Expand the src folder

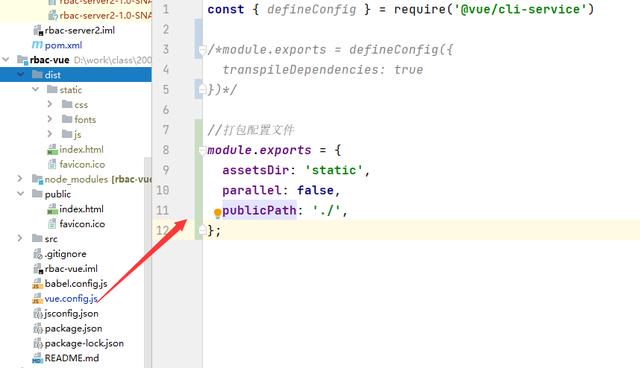20,238
